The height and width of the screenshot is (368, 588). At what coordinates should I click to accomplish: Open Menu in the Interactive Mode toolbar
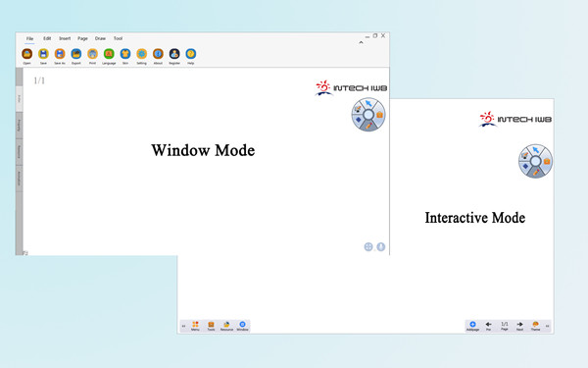[x=195, y=326]
